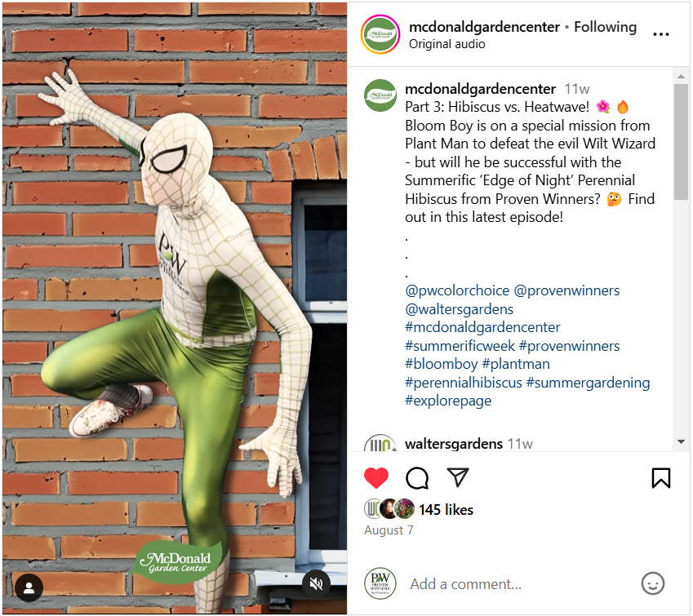Open comments with speech bubble icon
Image resolution: width=693 pixels, height=616 pixels.
pos(417,477)
